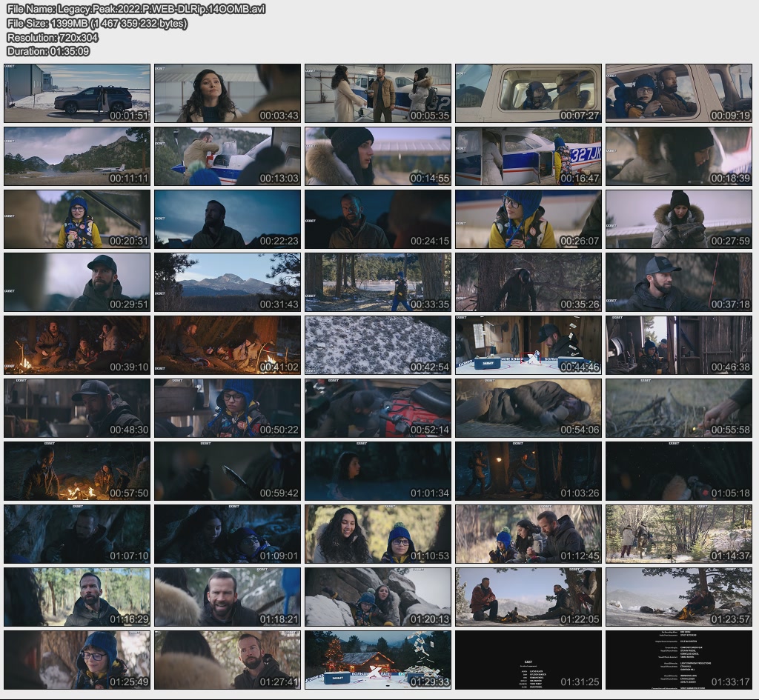The image size is (759, 700).
Task: Click the mountain landscape frame at 00:31:43
Action: (x=228, y=282)
